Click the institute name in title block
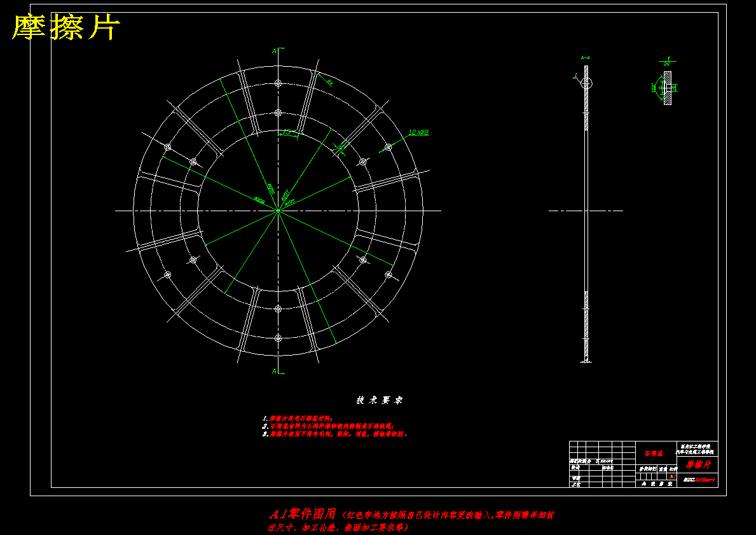 click(x=695, y=448)
